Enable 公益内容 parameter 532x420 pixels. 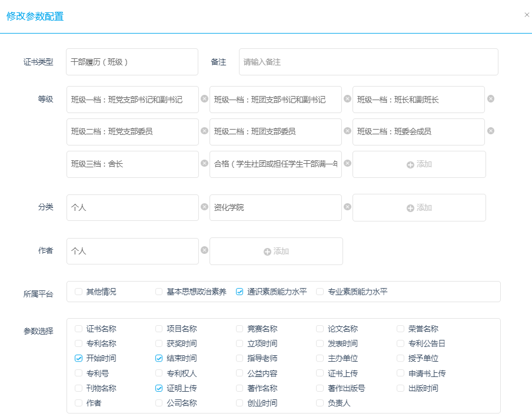240,373
